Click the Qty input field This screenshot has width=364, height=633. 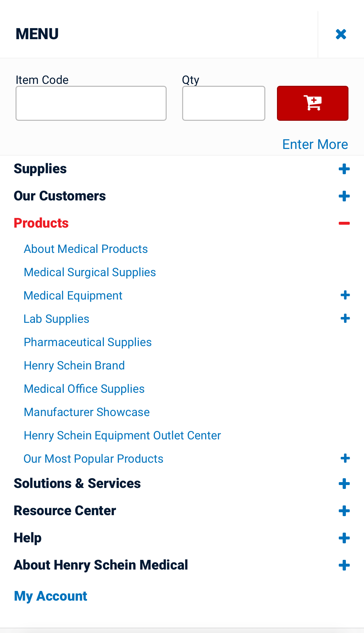pos(224,103)
